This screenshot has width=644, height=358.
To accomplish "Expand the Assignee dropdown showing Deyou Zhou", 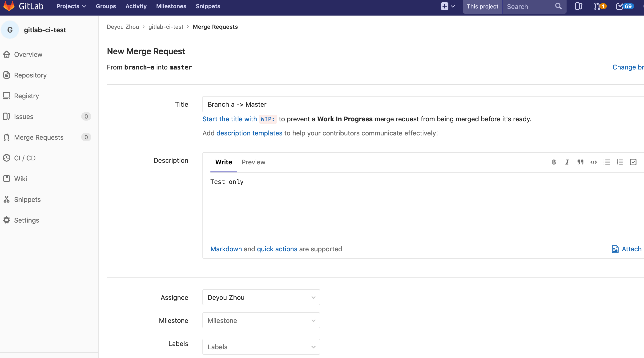I will [261, 297].
